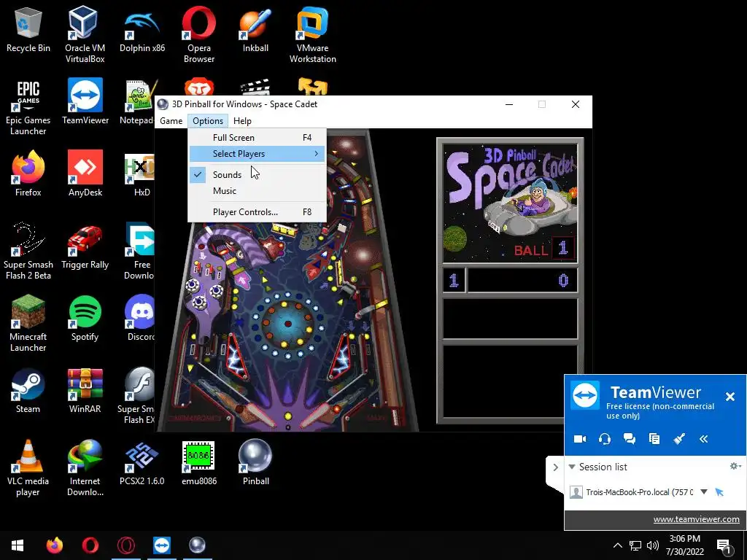Select the VLC media player desktop icon

28,467
